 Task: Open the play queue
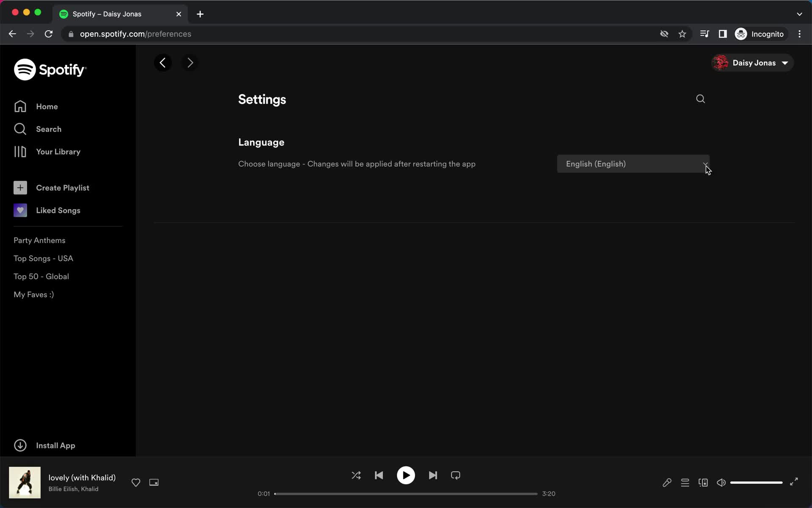(x=685, y=483)
